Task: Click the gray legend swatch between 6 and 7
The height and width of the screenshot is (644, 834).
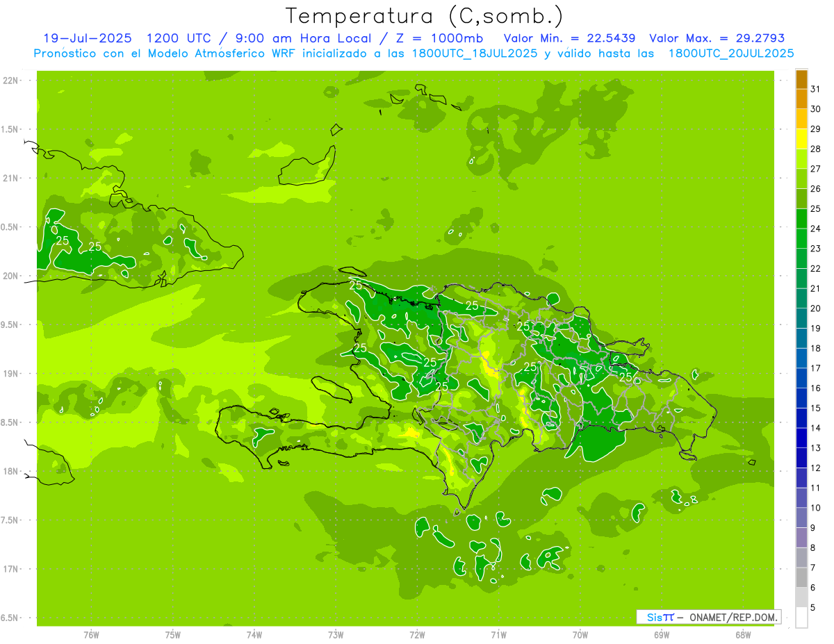Action: click(x=802, y=578)
